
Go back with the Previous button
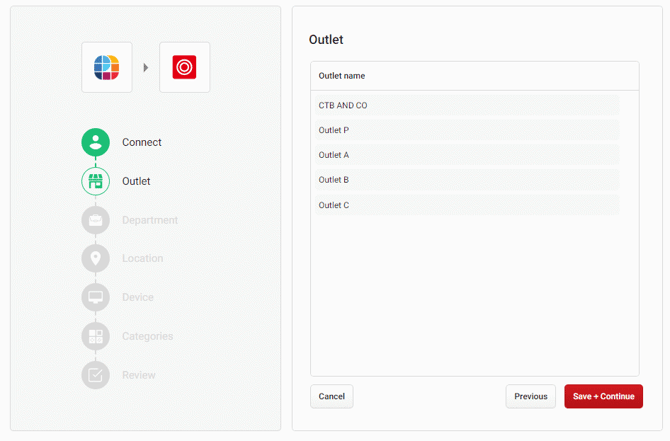531,397
